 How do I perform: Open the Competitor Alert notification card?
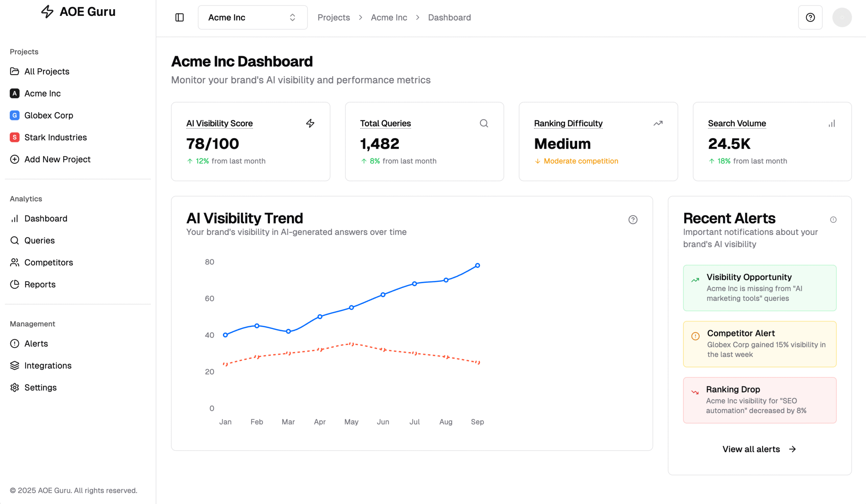pos(759,344)
